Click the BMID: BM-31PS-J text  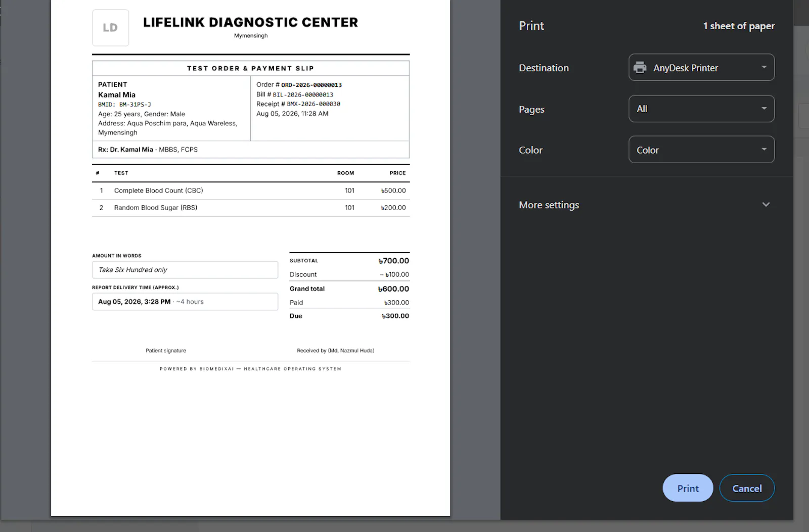[124, 105]
